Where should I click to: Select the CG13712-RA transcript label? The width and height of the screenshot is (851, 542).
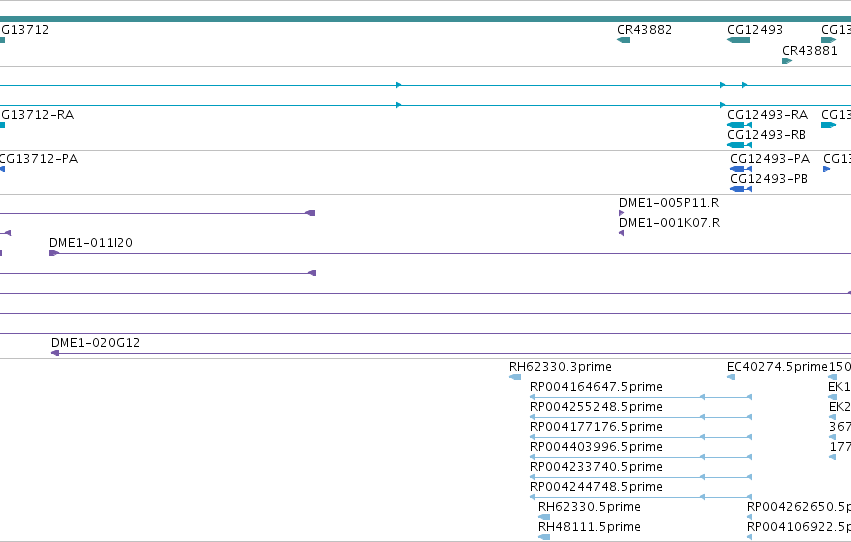(37, 114)
